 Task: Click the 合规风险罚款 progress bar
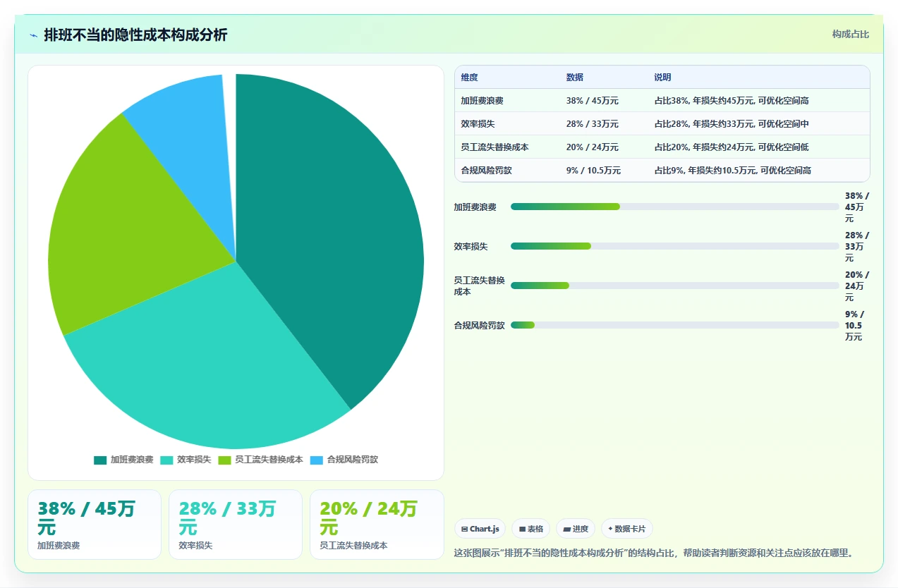(x=675, y=325)
